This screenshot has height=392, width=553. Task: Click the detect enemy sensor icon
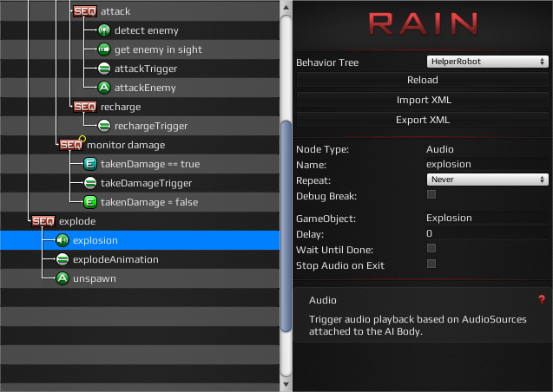(104, 30)
